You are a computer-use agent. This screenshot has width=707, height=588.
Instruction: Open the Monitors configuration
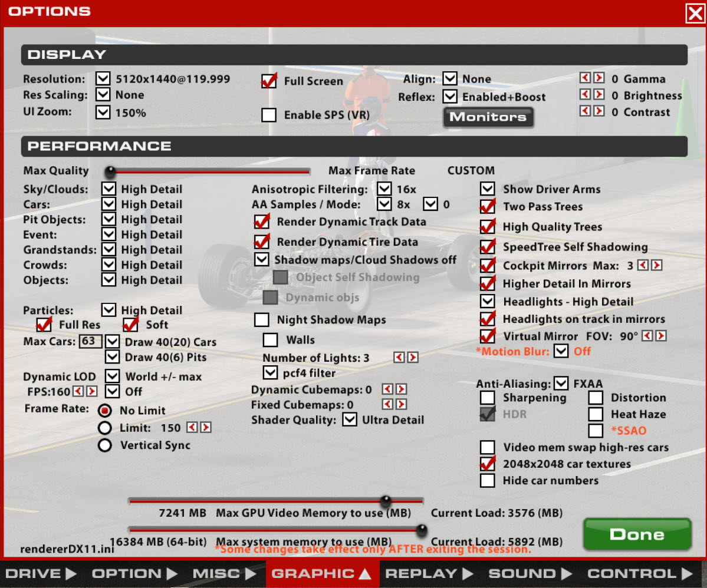488,117
